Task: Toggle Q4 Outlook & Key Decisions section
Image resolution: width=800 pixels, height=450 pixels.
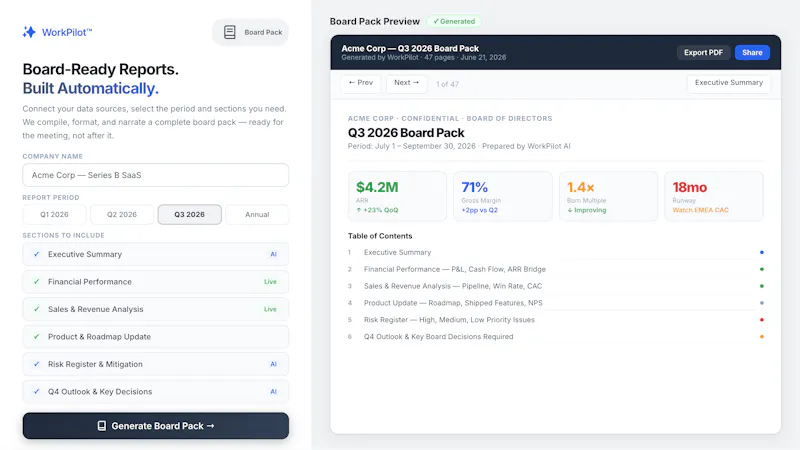Action: (x=156, y=392)
